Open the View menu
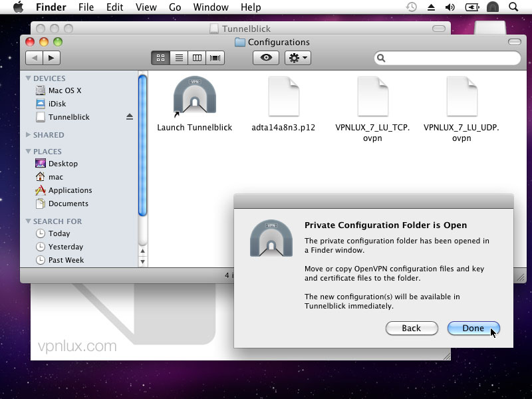The image size is (532, 399). [146, 7]
